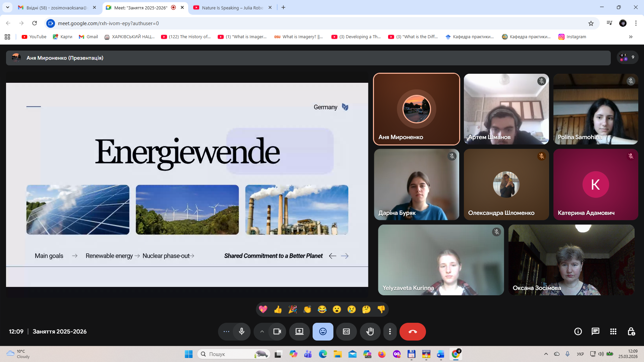Click the red leave call button

coord(413,331)
